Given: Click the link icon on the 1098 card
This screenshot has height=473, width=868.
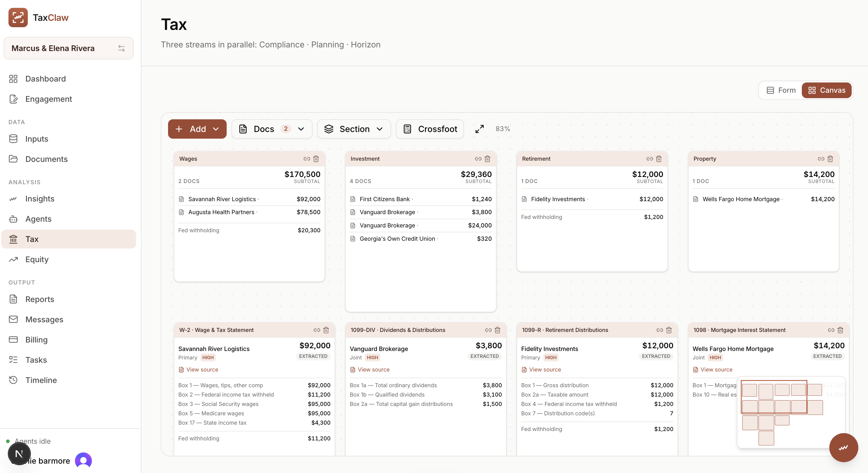Looking at the screenshot, I should click(x=831, y=330).
